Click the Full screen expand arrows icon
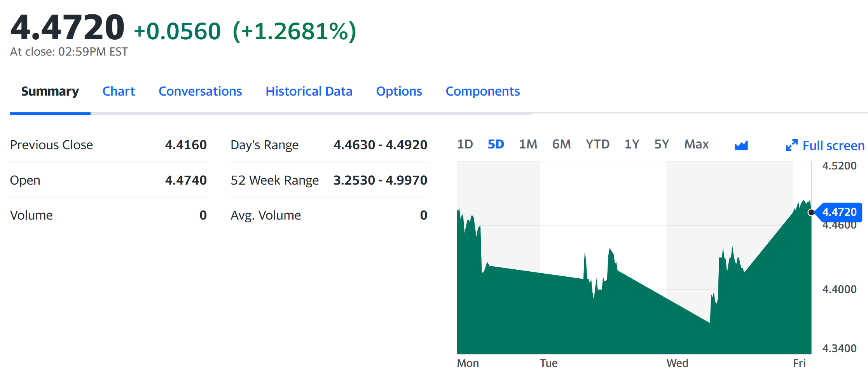 click(x=791, y=145)
